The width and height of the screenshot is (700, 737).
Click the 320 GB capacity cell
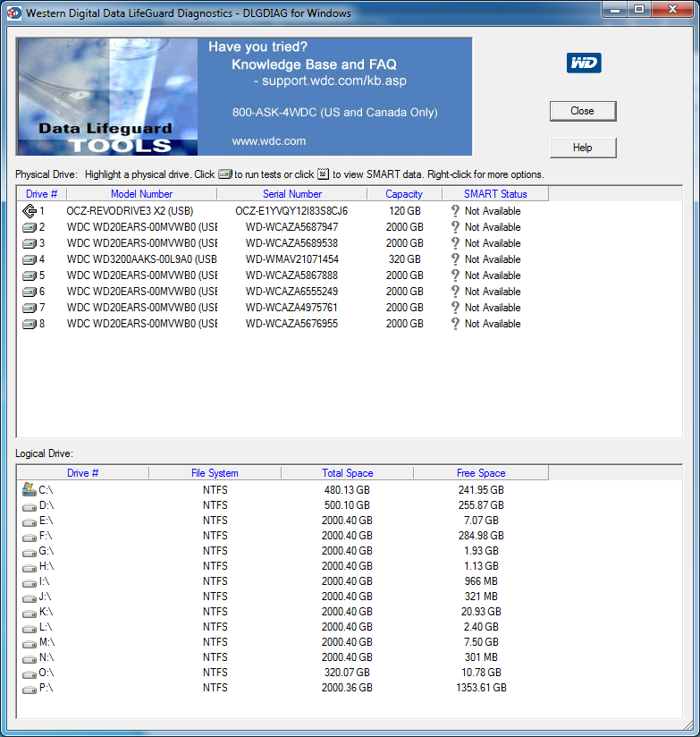[404, 259]
